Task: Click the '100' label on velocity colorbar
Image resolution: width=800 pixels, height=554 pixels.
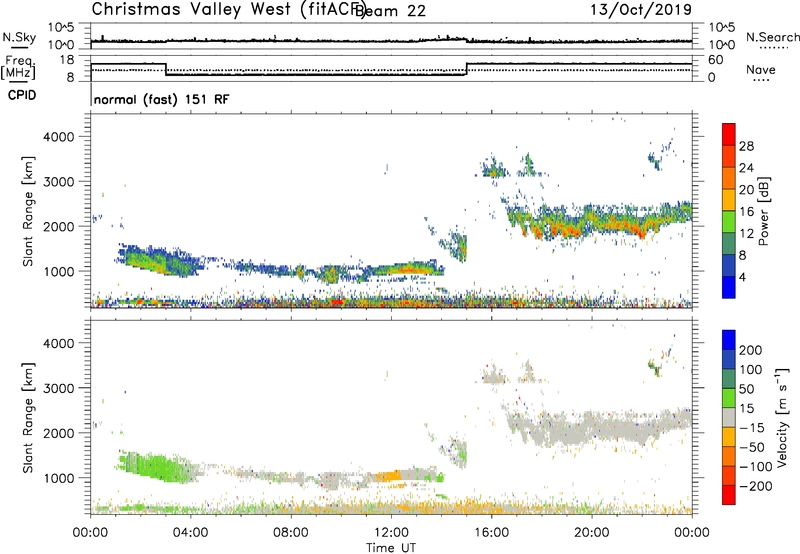Action: pos(751,370)
